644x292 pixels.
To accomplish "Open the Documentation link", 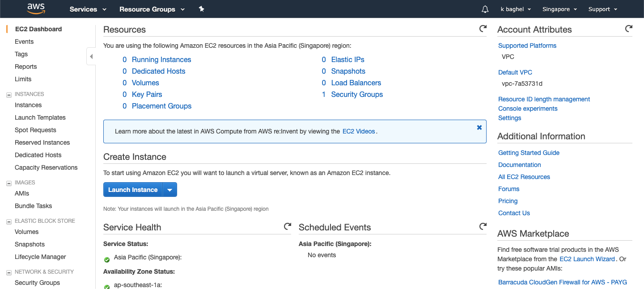I will (x=520, y=165).
